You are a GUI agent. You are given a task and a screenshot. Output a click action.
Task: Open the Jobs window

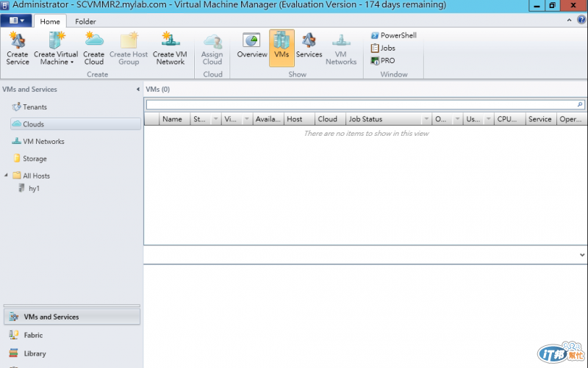point(383,48)
